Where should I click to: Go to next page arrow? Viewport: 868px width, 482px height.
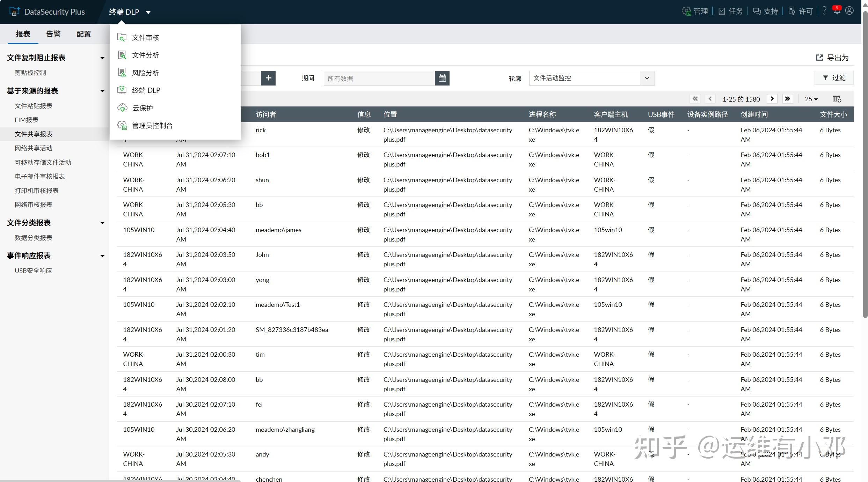point(772,99)
